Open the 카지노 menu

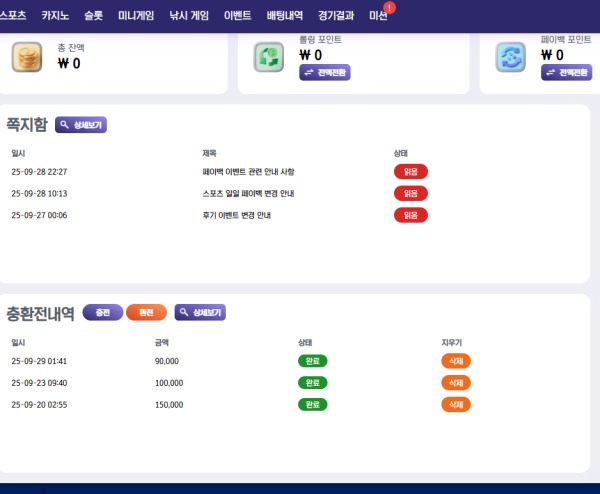click(56, 16)
